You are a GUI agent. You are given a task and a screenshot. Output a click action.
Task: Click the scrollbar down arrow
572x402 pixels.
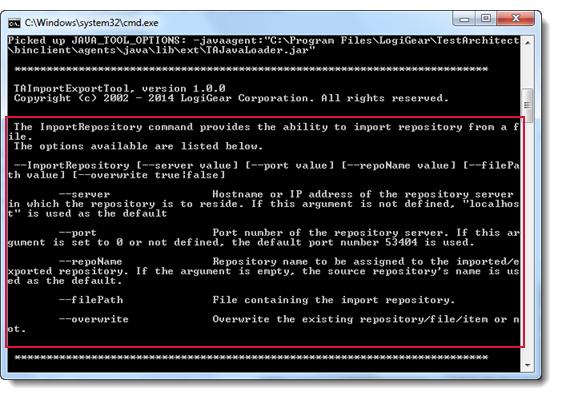coord(527,365)
